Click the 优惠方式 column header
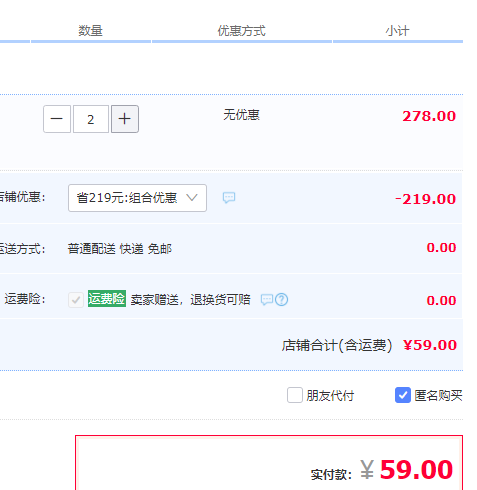This screenshot has height=490, width=477. click(x=241, y=31)
